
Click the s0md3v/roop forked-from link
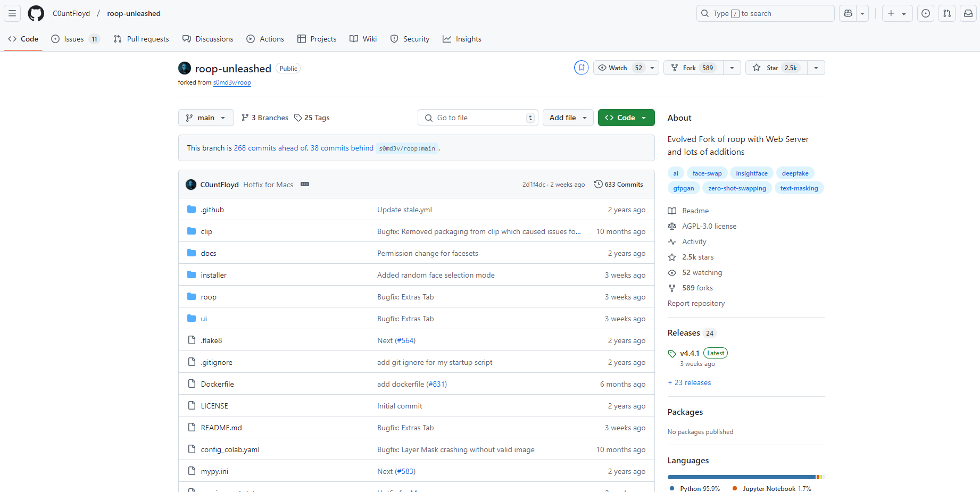tap(232, 82)
